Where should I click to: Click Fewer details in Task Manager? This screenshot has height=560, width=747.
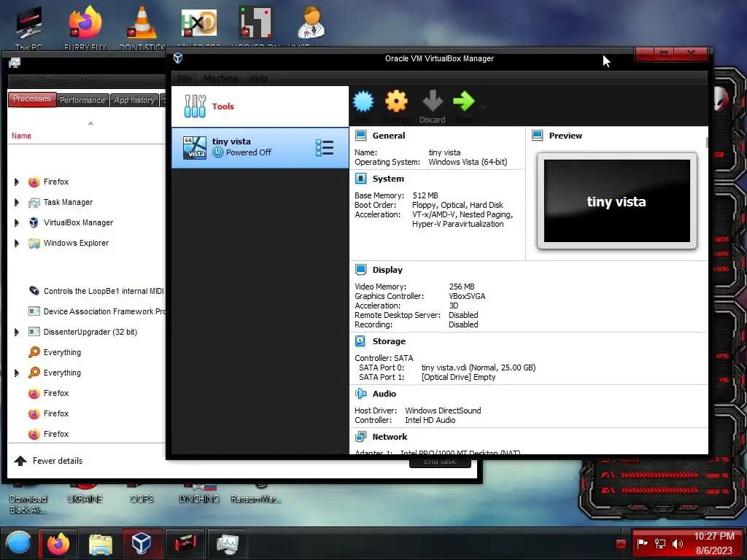48,461
